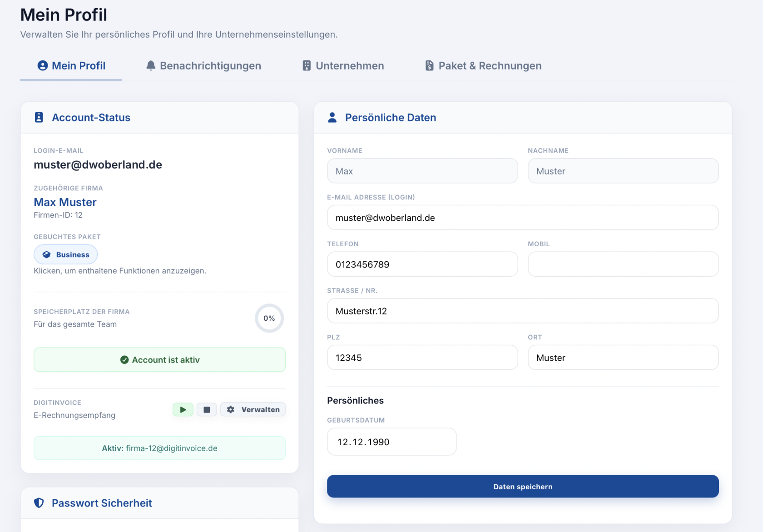Open the Paket & Rechnungen tab
This screenshot has width=763, height=532.
483,65
